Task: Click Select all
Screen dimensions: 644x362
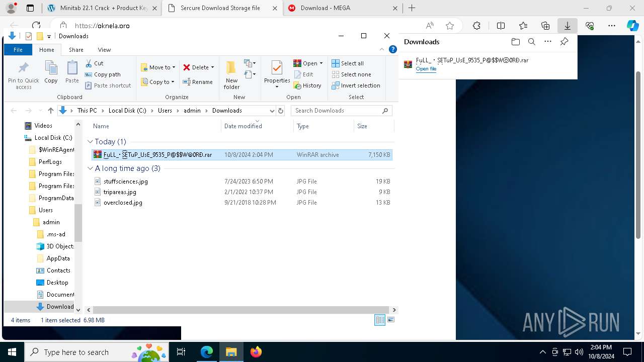Action: [348, 63]
